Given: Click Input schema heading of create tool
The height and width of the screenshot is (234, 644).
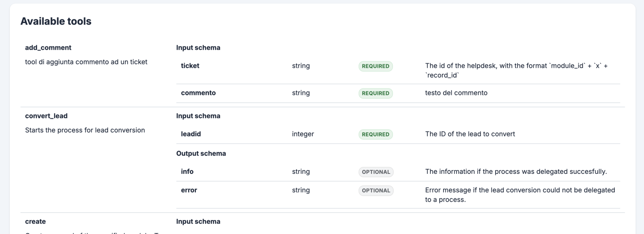Looking at the screenshot, I should click(198, 221).
